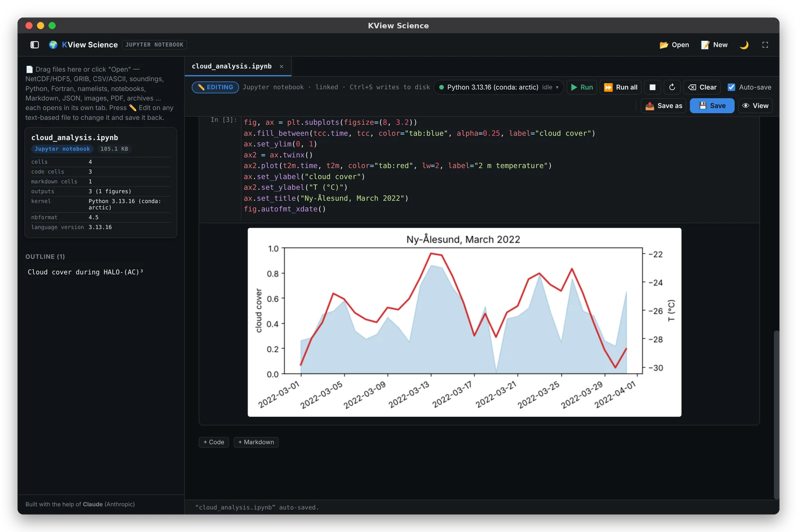Viewport: 797px width, 532px height.
Task: Click the Jupyter notebook badge in file info
Action: click(62, 149)
